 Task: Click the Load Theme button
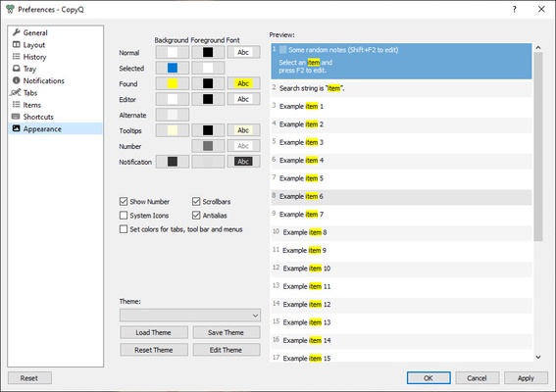click(154, 332)
